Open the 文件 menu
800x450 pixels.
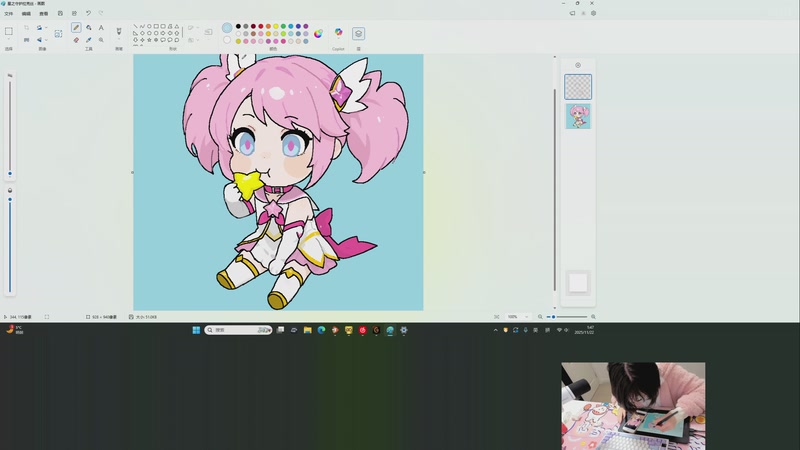tap(9, 14)
